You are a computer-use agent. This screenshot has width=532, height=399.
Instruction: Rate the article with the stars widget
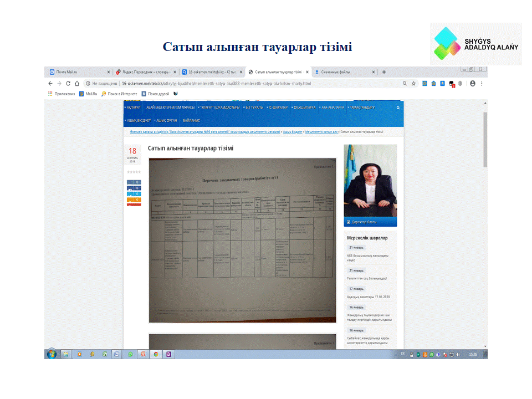pos(134,172)
